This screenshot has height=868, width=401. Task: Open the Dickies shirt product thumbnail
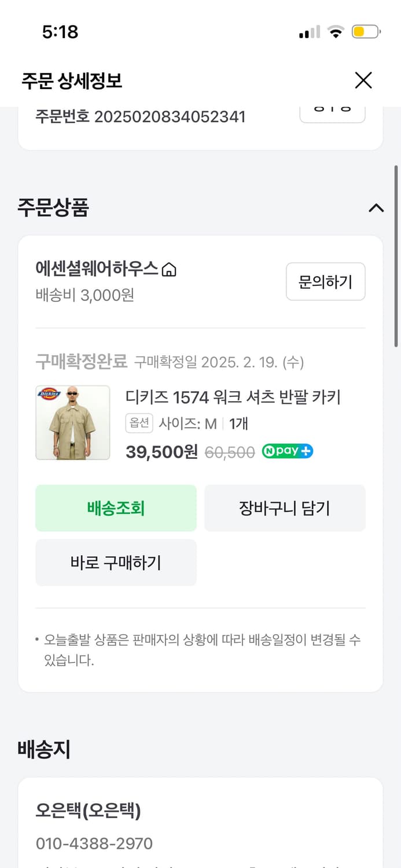(x=73, y=422)
